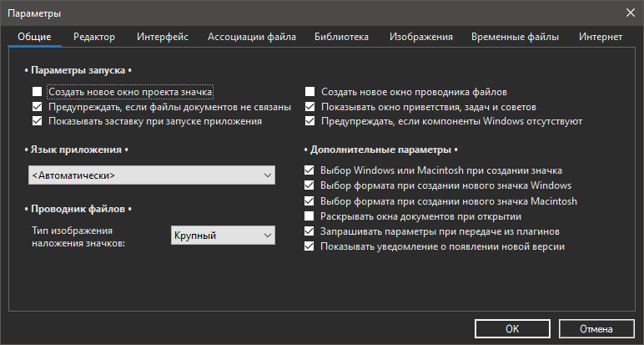644x345 pixels.
Task: Click the OK button
Action: (512, 329)
